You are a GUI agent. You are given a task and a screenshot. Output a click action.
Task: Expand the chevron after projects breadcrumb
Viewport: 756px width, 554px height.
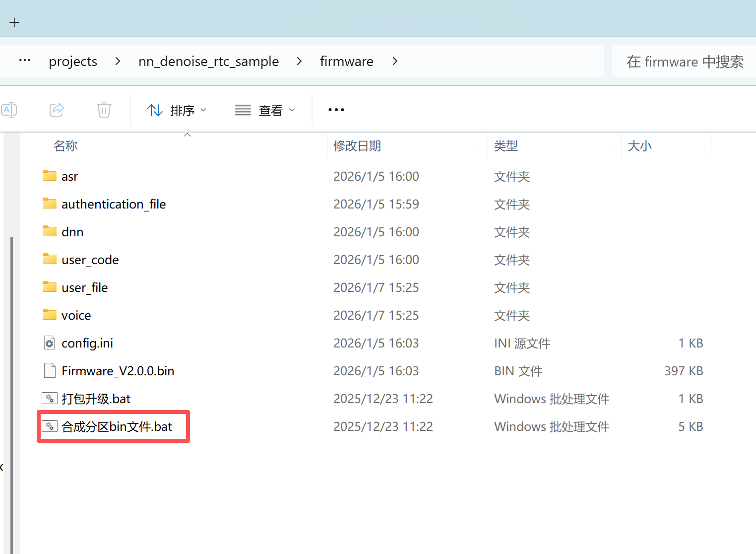[118, 61]
